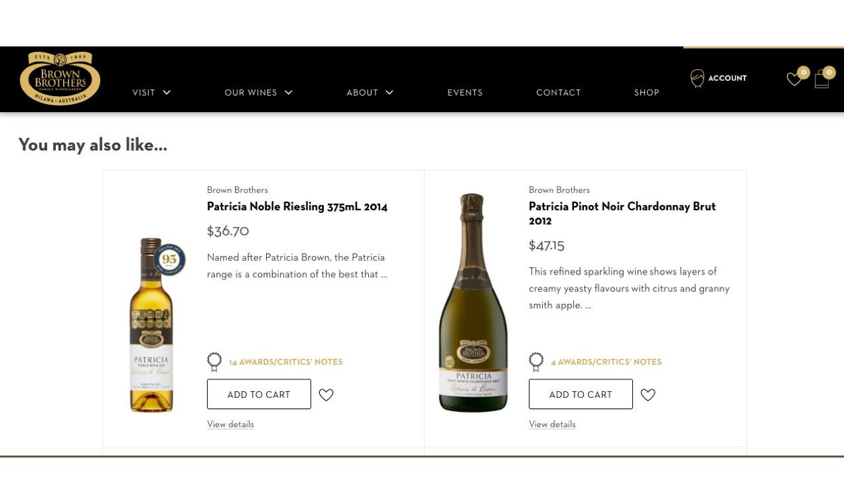The height and width of the screenshot is (504, 844).
Task: Expand the Visit menu dropdown
Action: coord(151,93)
